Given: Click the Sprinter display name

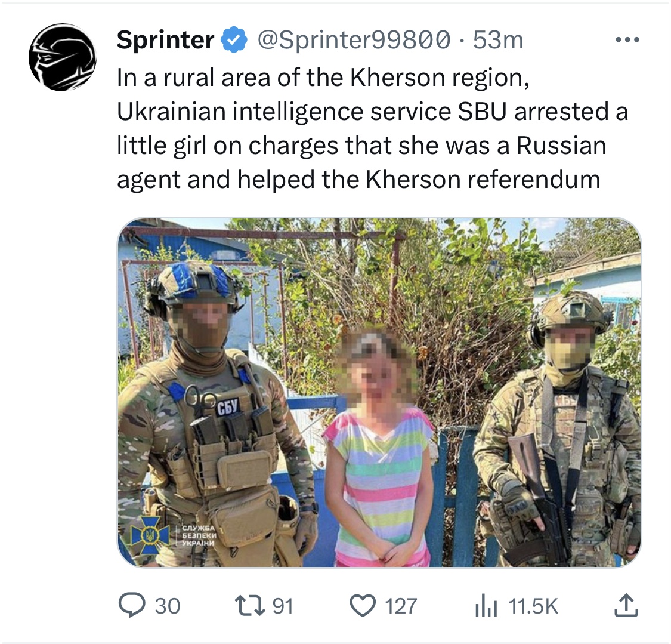Looking at the screenshot, I should pyautogui.click(x=165, y=41).
